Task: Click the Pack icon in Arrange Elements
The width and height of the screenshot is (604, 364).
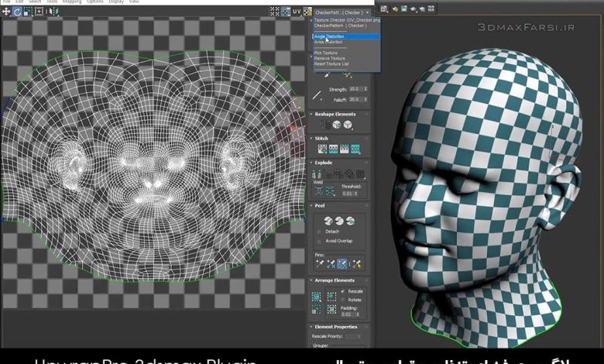Action: click(317, 297)
